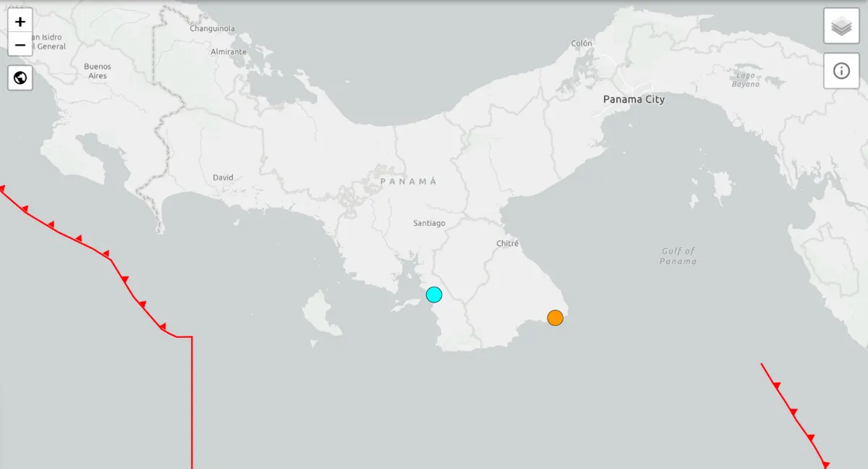Screen dimensions: 868x469
Task: Click the Panama City label
Action: click(x=634, y=99)
